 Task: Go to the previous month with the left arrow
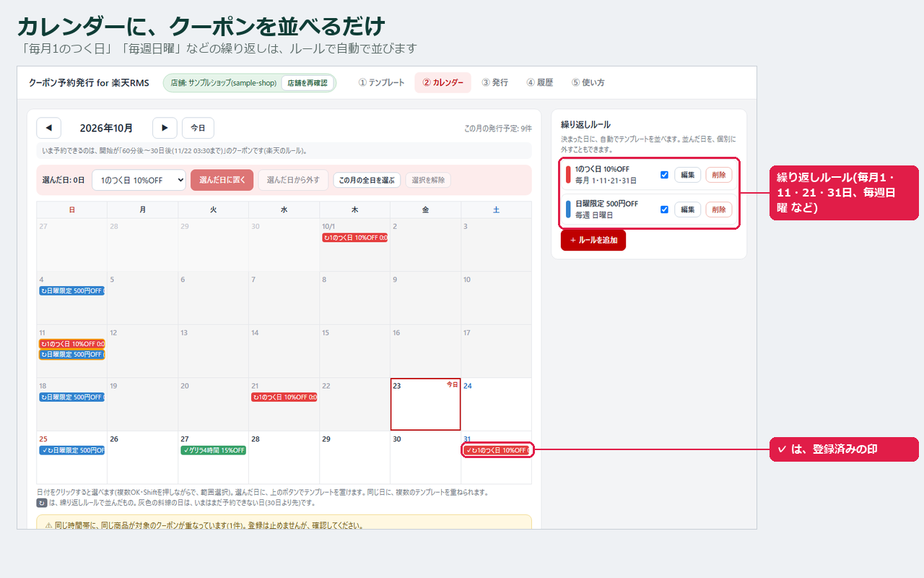48,128
